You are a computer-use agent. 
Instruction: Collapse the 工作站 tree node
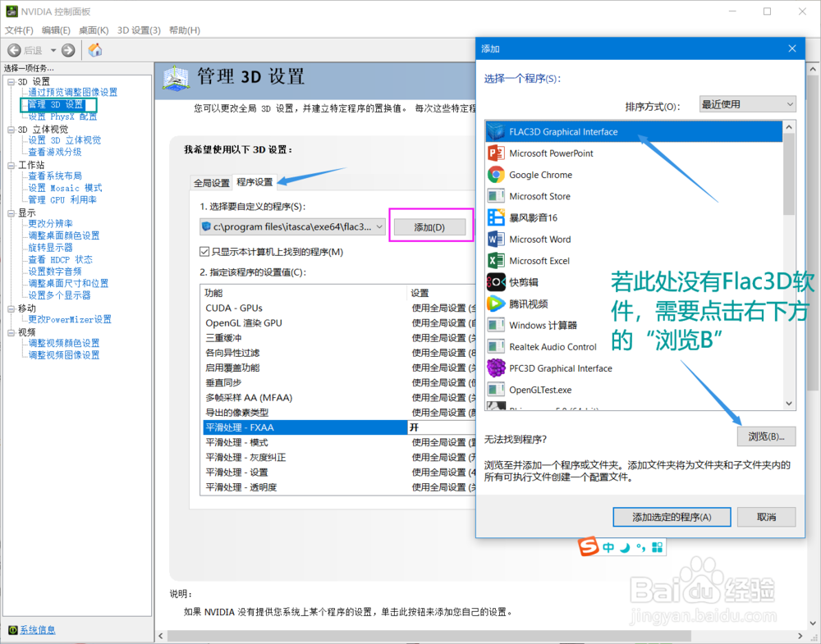point(11,166)
